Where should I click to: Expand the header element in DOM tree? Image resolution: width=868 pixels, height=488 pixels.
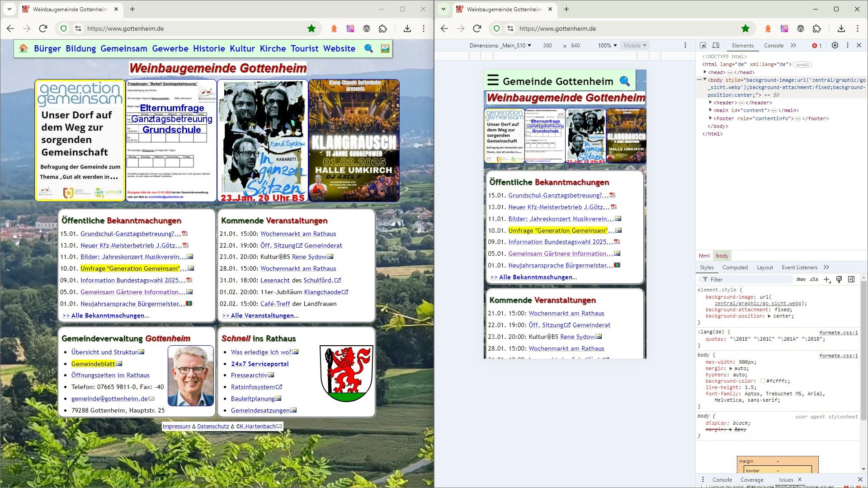coord(711,103)
